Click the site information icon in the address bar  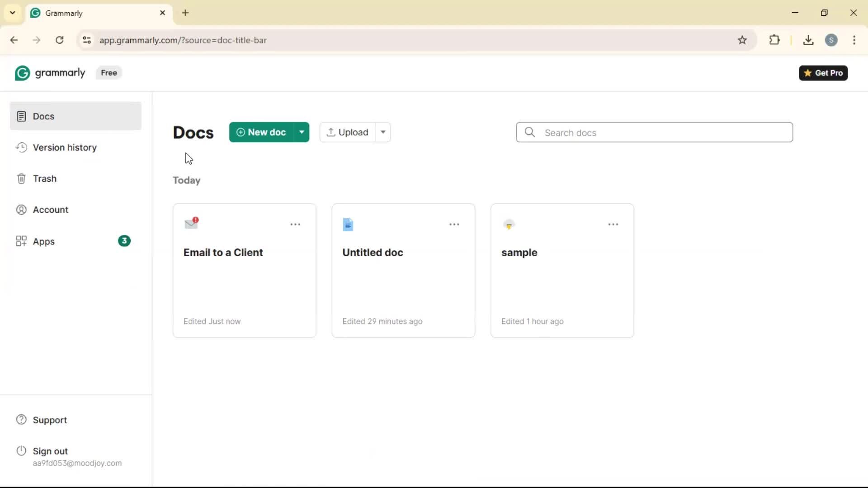tap(87, 40)
